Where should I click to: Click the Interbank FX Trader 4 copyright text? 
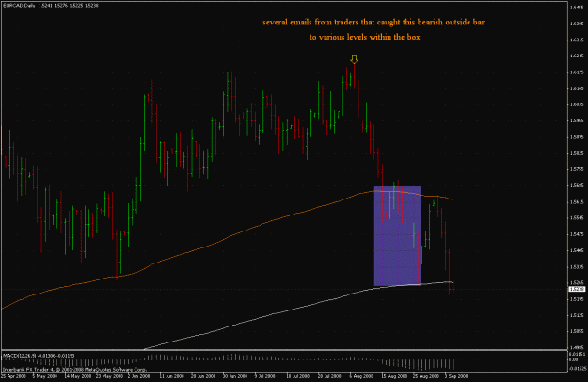pyautogui.click(x=74, y=369)
